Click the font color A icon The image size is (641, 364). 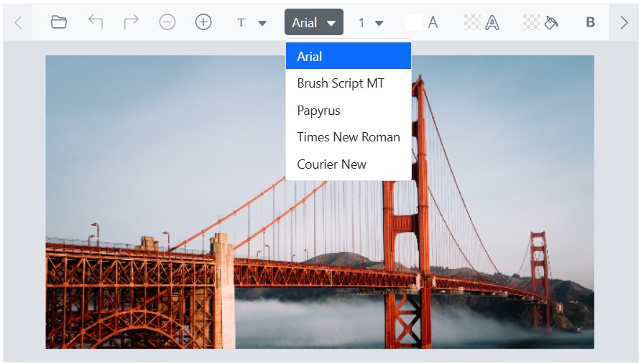point(433,22)
